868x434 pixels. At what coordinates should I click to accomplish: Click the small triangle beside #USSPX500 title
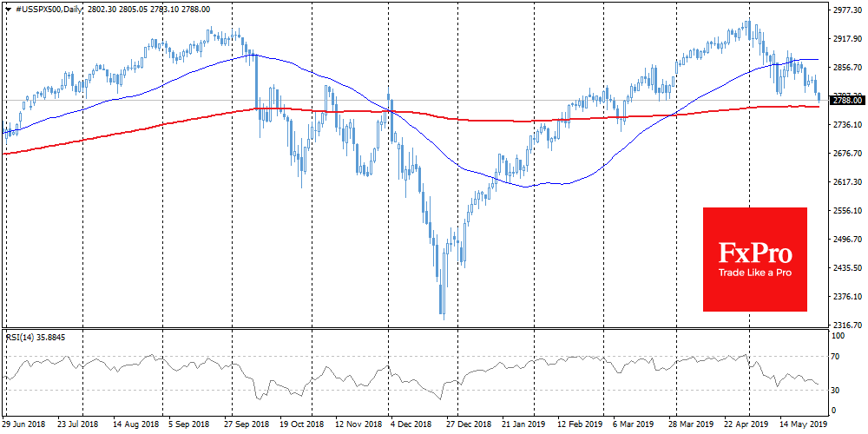(8, 8)
